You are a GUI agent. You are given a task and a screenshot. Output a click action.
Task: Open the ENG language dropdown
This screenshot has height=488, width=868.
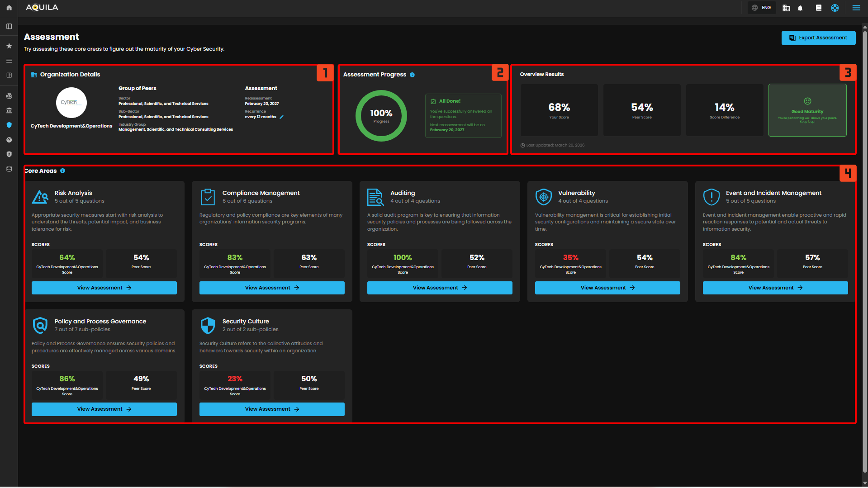[x=761, y=8]
